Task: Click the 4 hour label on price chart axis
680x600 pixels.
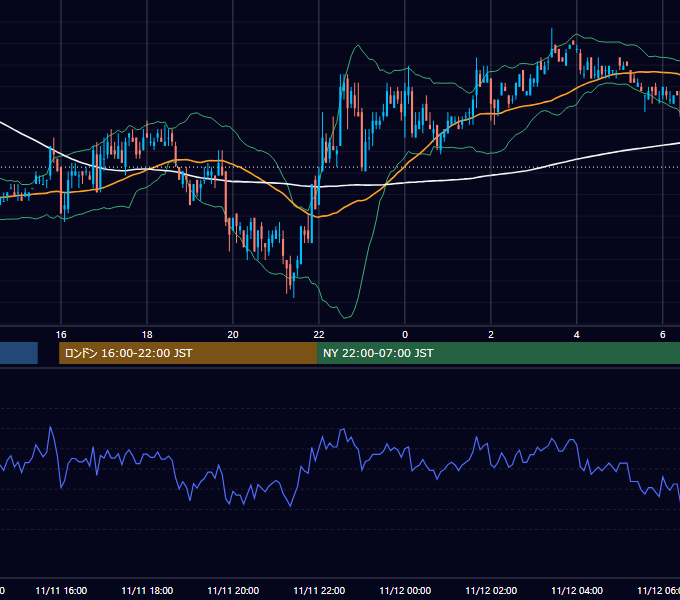Action: (576, 334)
